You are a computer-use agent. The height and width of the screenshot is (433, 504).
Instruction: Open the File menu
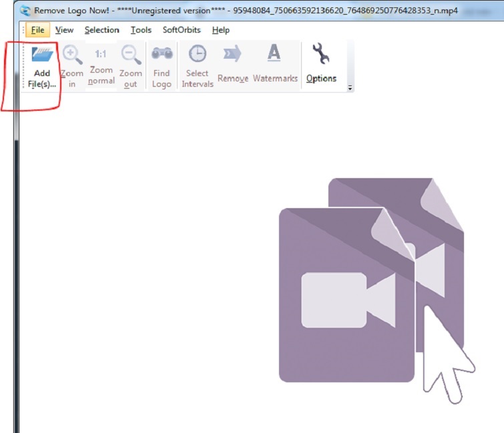click(37, 30)
